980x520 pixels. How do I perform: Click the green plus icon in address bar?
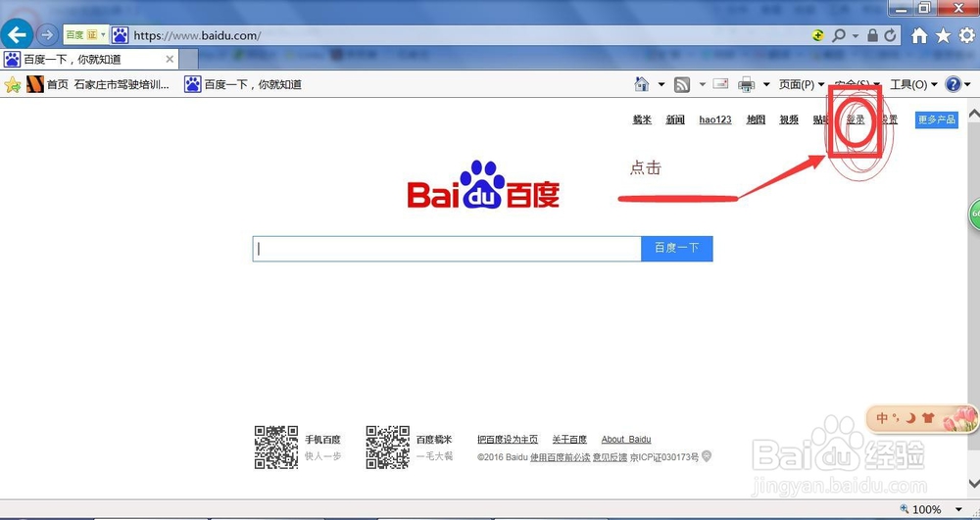coord(818,35)
